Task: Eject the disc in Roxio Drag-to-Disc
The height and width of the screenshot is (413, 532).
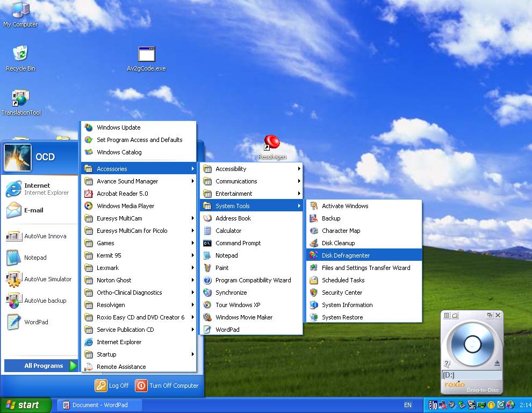Action: (x=497, y=364)
